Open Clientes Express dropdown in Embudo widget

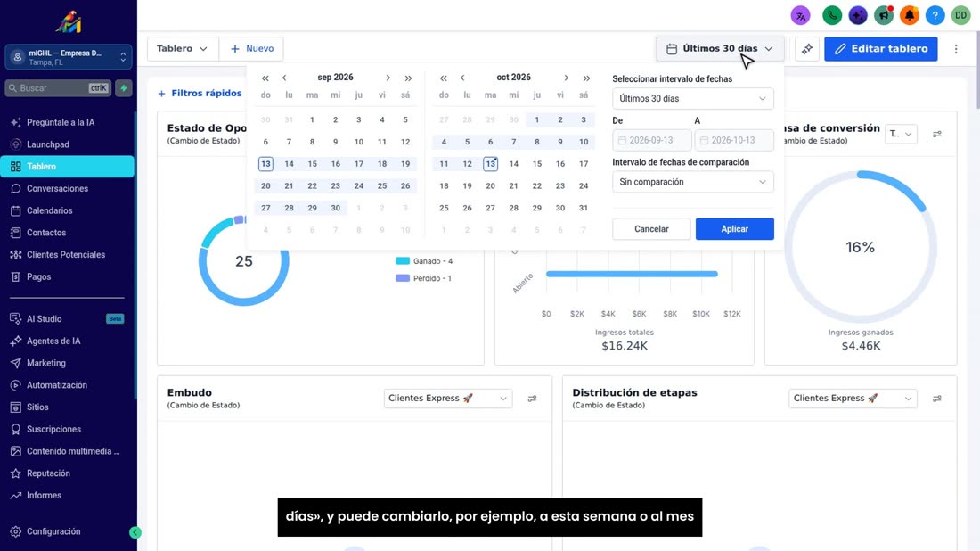click(447, 399)
